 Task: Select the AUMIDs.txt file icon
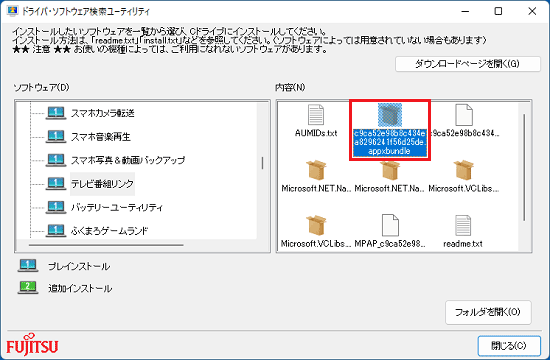tap(316, 115)
